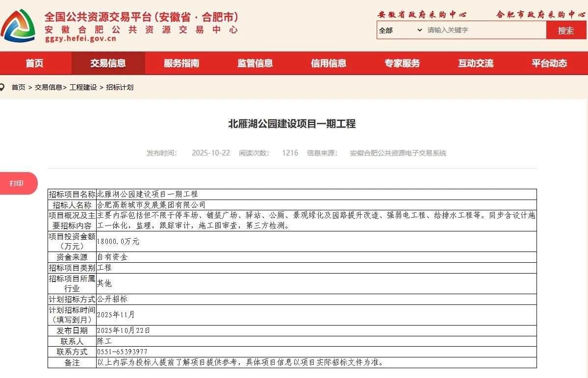Open the 服务指南 navigation item
Viewport: 588px width, 378px height.
click(x=181, y=63)
